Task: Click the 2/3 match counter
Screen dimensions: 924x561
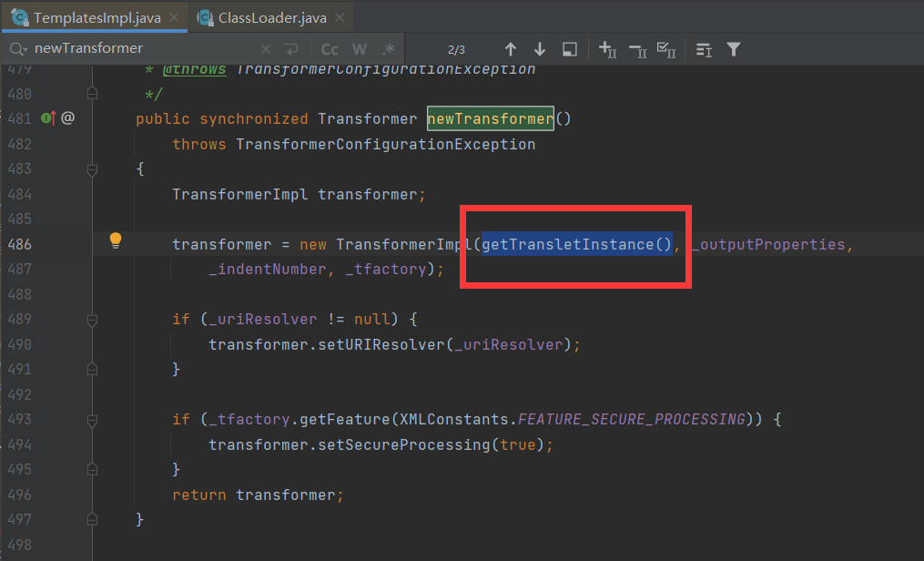Action: [x=456, y=49]
